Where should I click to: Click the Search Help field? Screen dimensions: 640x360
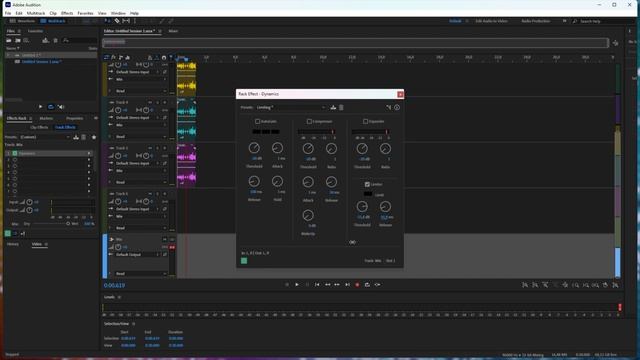[x=595, y=21]
